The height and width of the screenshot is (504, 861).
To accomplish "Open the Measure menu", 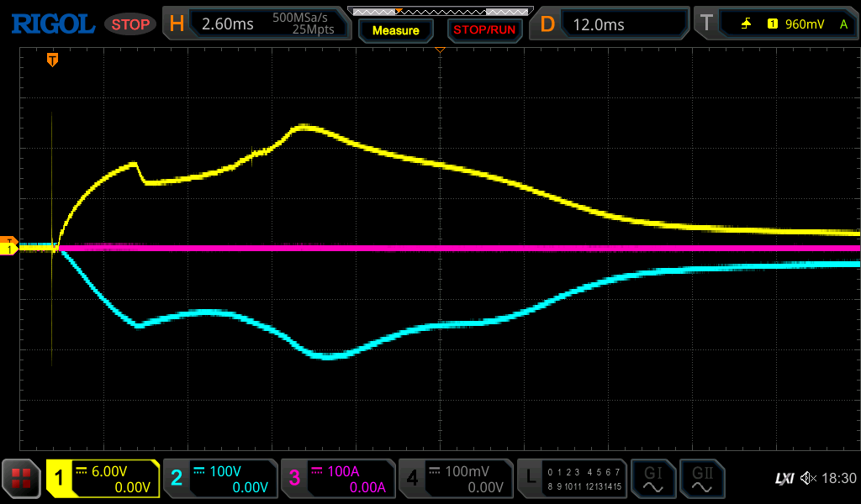I will (x=395, y=30).
